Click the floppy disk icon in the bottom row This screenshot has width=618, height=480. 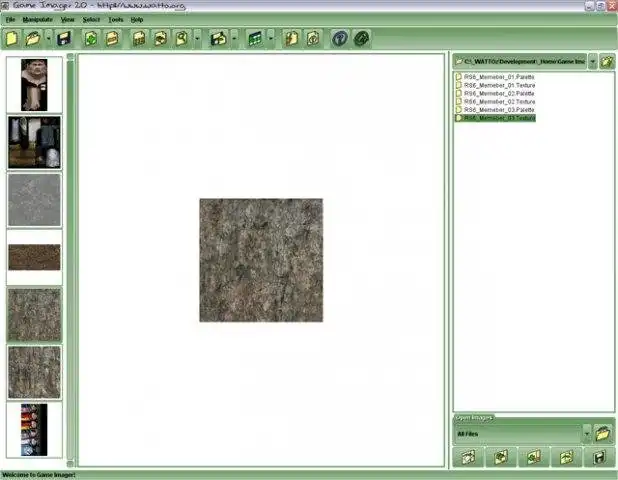[x=599, y=457]
